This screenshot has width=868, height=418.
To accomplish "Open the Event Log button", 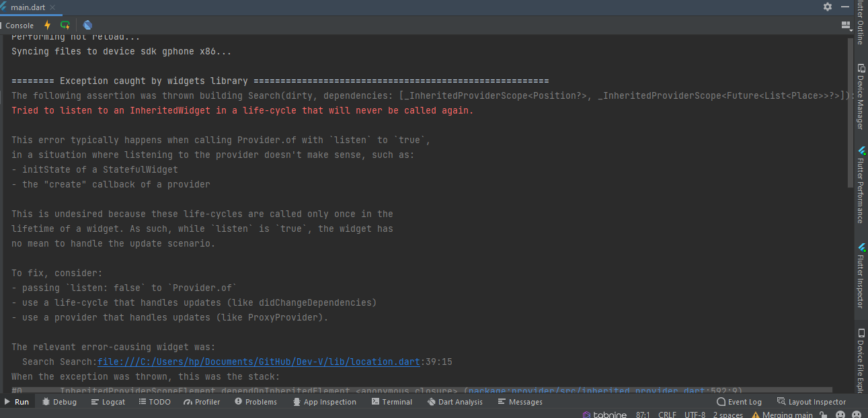I will [x=739, y=402].
